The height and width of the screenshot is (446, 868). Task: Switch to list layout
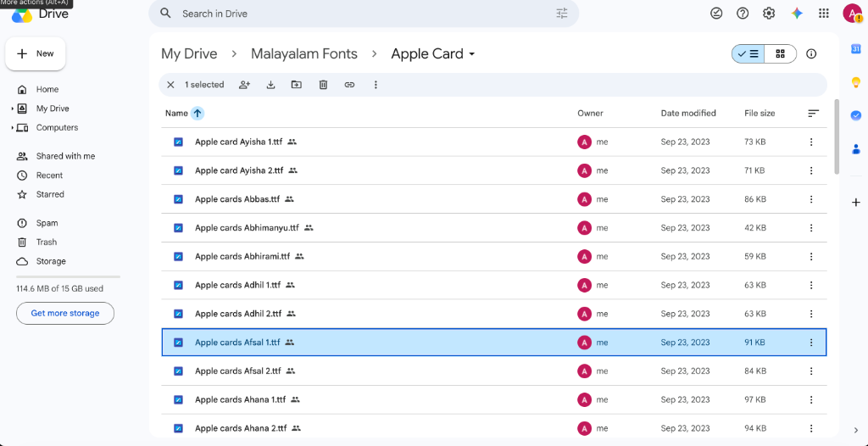pos(748,53)
